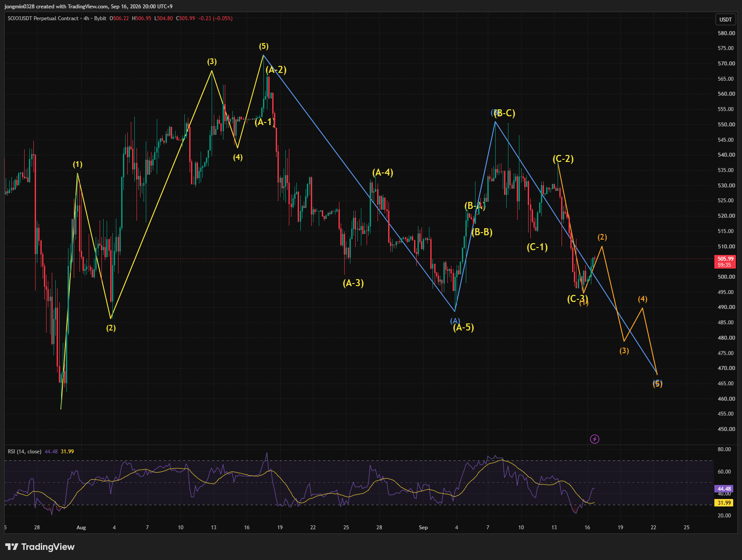This screenshot has width=742, height=560.
Task: Click the RSI moving average tag 31.99
Action: (x=724, y=503)
